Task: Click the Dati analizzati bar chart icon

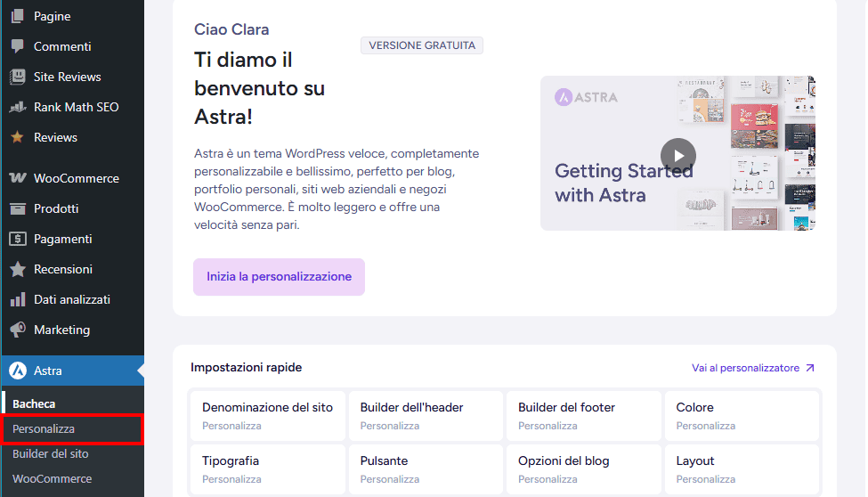Action: point(17,299)
